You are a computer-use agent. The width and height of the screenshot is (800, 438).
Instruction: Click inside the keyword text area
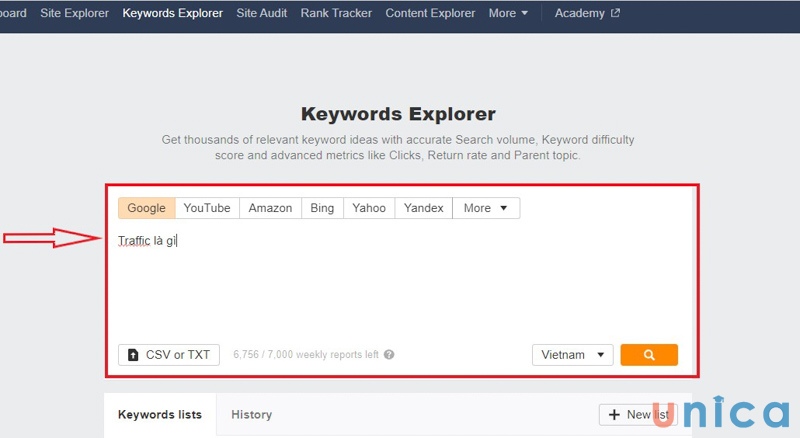click(398, 281)
